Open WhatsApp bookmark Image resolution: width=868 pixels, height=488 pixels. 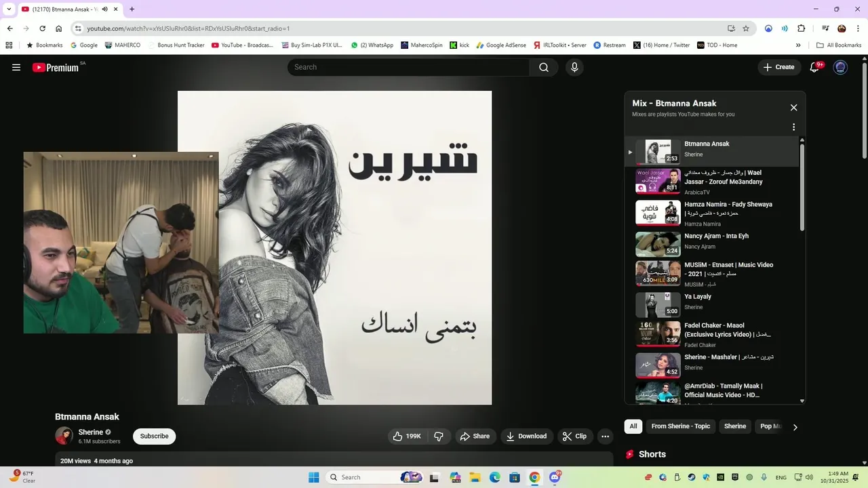pos(372,45)
